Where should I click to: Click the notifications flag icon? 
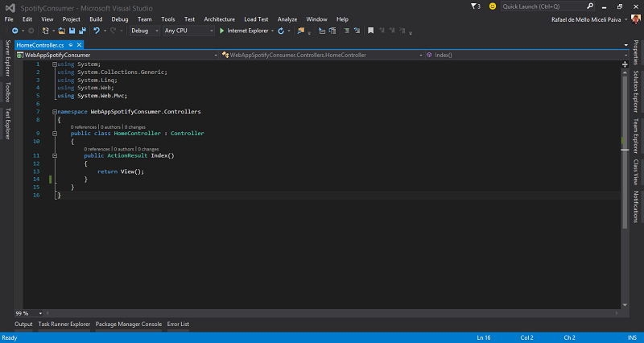tap(472, 6)
